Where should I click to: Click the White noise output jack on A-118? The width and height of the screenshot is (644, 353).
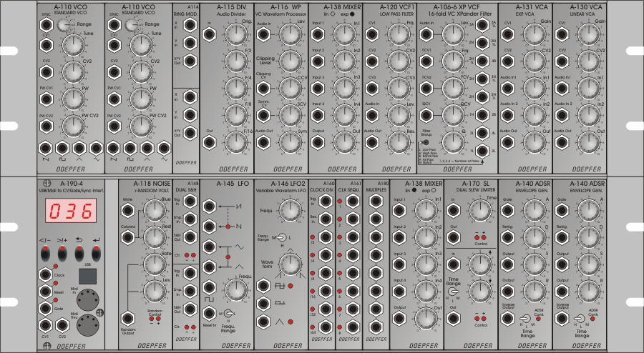pyautogui.click(x=129, y=210)
